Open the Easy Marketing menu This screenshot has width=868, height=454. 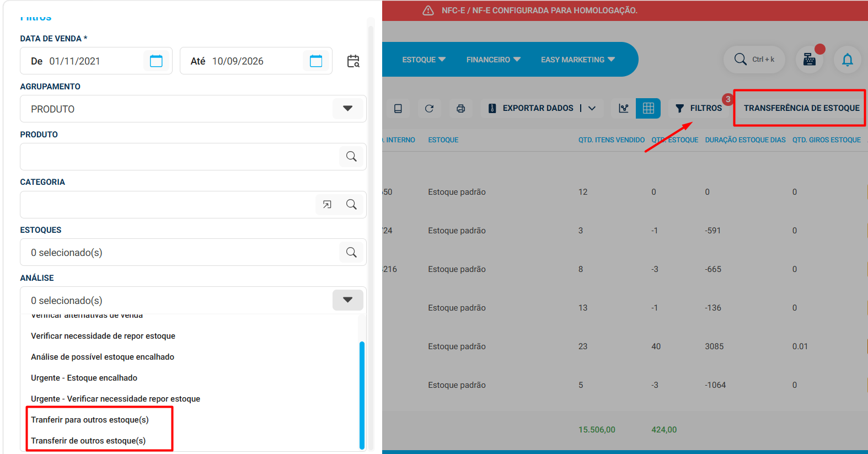[577, 60]
